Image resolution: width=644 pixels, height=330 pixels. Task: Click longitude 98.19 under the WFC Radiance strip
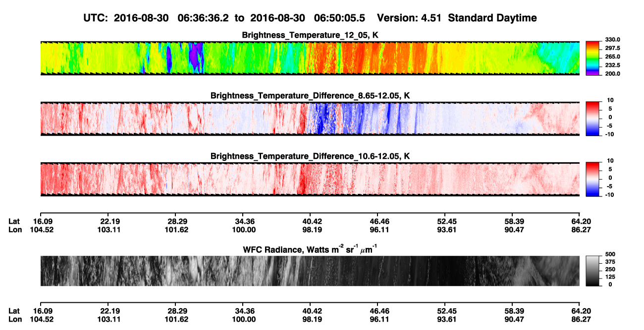310,319
